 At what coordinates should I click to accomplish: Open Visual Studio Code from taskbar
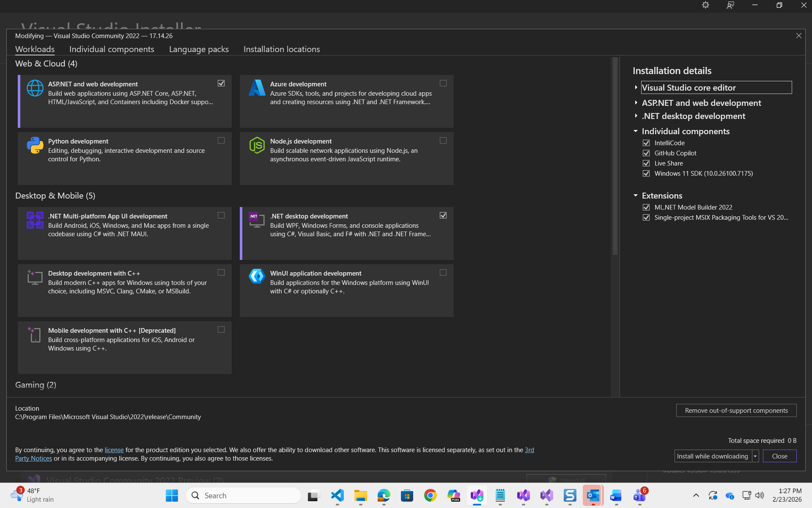(337, 495)
